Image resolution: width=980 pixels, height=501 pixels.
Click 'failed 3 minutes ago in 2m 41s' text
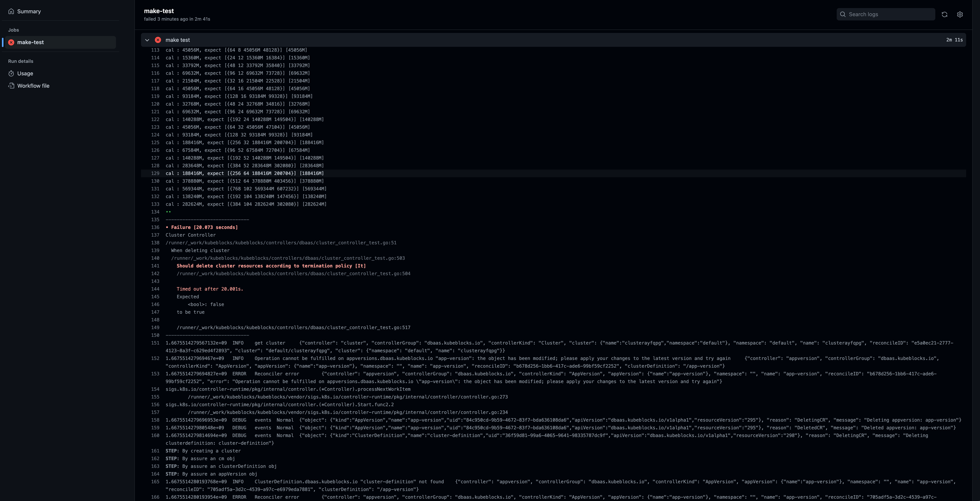177,19
